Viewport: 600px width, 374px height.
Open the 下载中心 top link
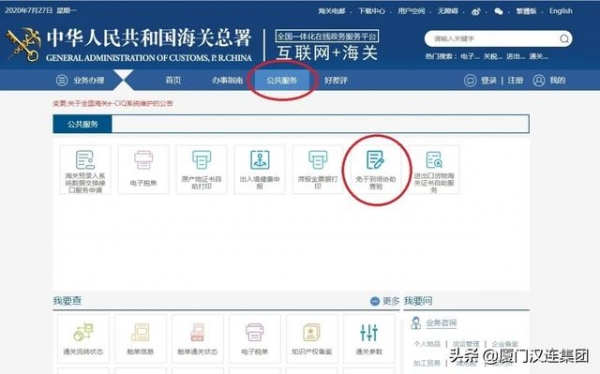(371, 11)
